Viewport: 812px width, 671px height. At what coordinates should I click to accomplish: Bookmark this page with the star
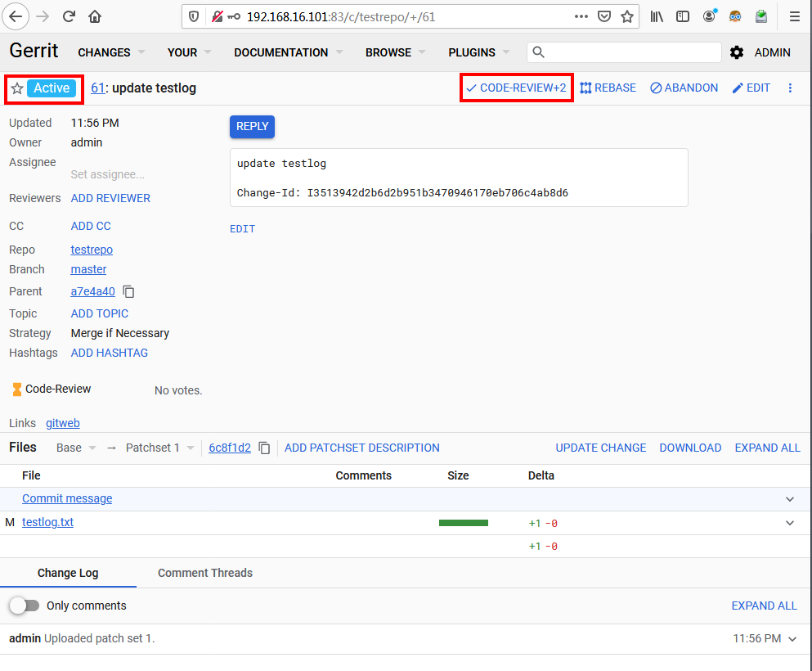[x=627, y=16]
